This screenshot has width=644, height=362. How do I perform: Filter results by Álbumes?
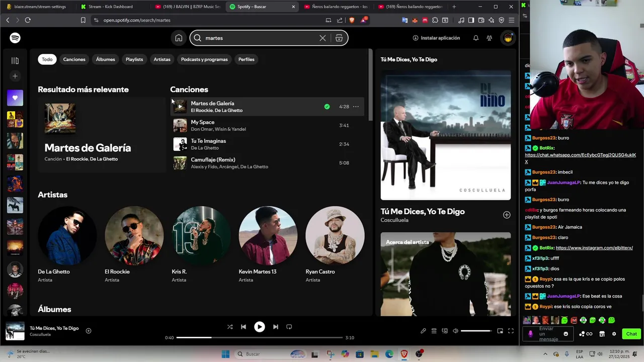pyautogui.click(x=106, y=59)
